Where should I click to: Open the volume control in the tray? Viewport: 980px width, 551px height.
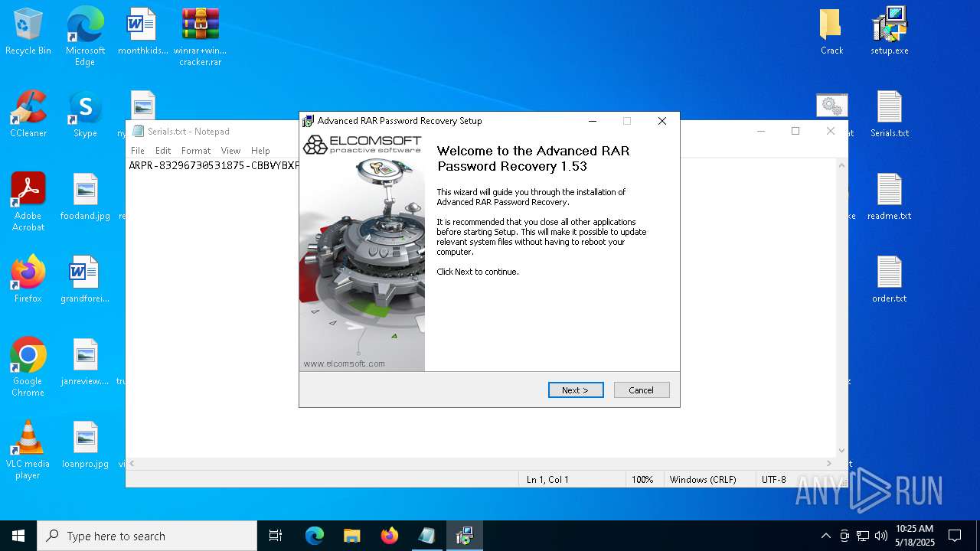click(881, 536)
